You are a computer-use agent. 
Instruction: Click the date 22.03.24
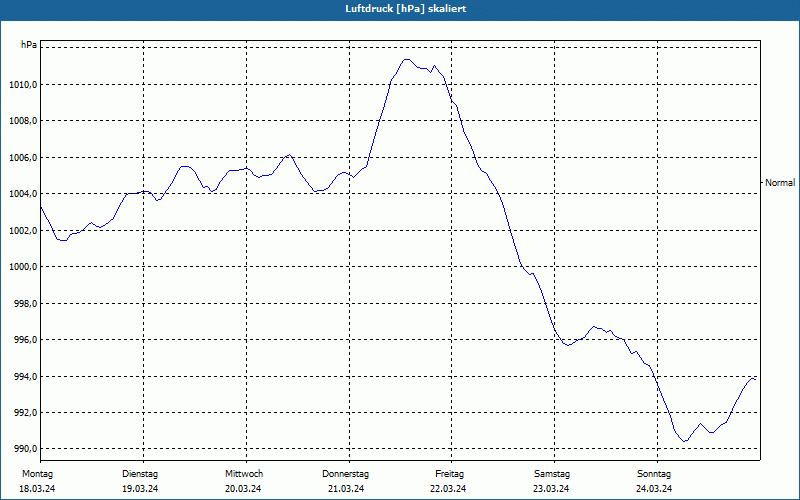(448, 489)
